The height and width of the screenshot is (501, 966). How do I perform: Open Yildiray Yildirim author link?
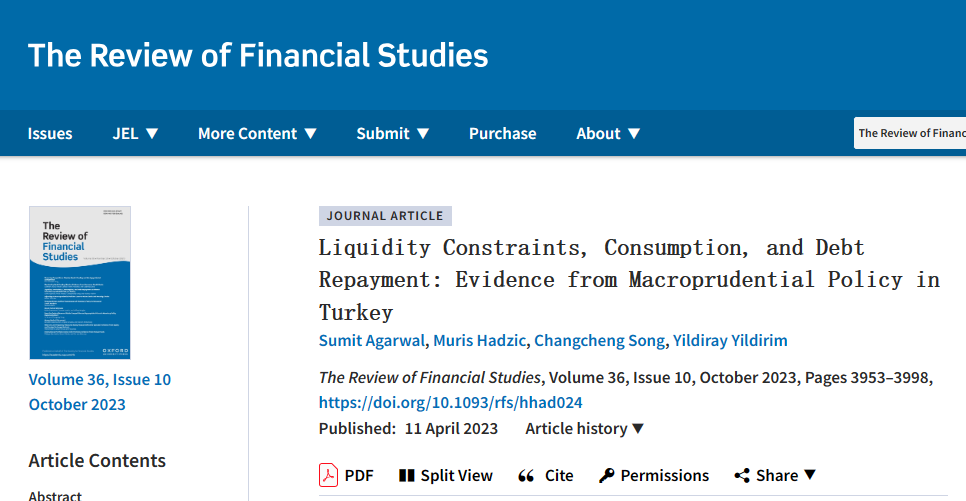pos(731,341)
